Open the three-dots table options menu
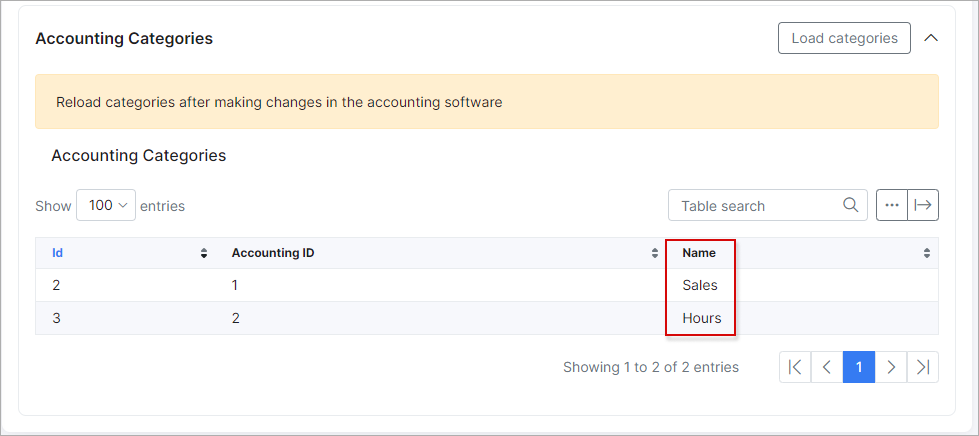 [892, 205]
